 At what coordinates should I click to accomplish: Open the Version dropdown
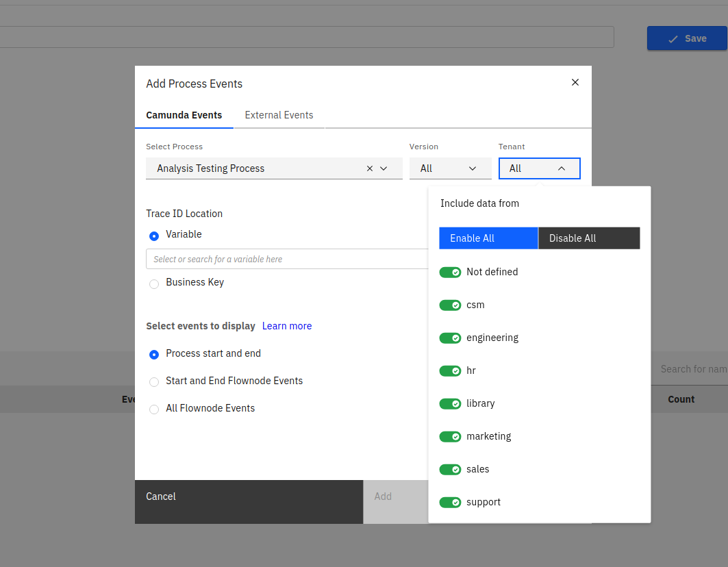coord(450,168)
